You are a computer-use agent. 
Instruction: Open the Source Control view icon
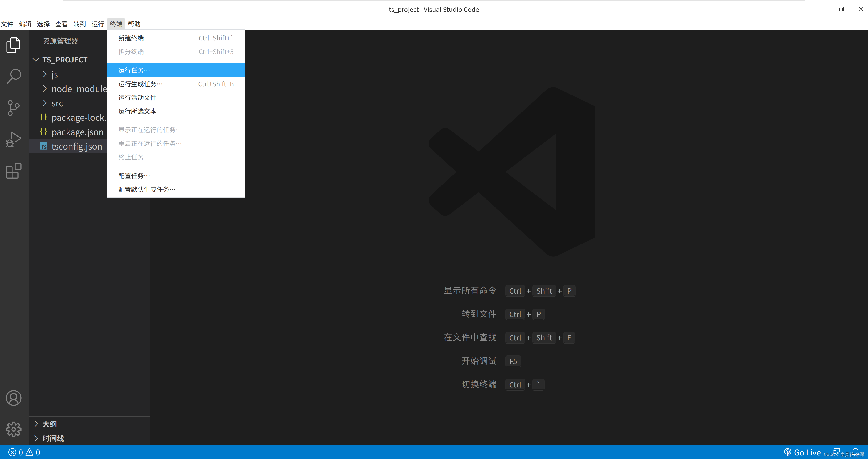point(13,108)
